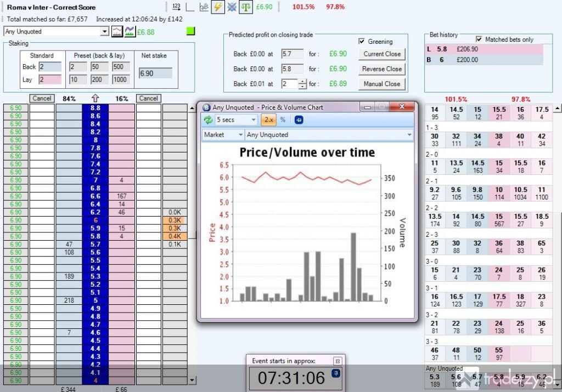This screenshot has height=392, width=562.
Task: Open the blank axis chart icon in toolbar
Action: click(x=190, y=7)
